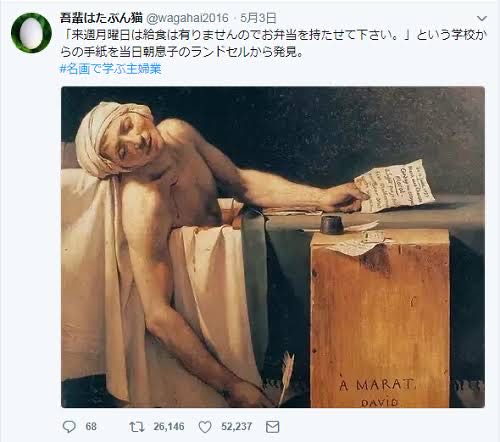This screenshot has height=442, width=500.
Task: Open the green egg profile avatar
Action: point(31,33)
